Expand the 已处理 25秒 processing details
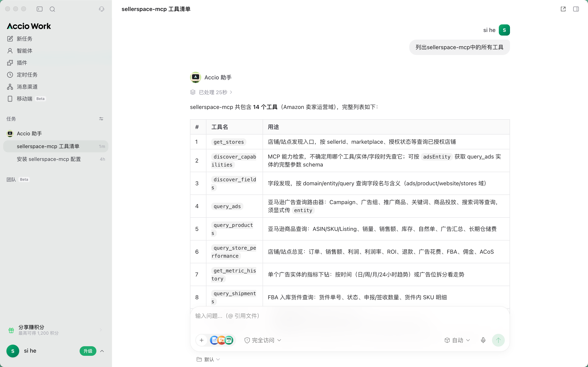The image size is (588, 367). pos(211,92)
